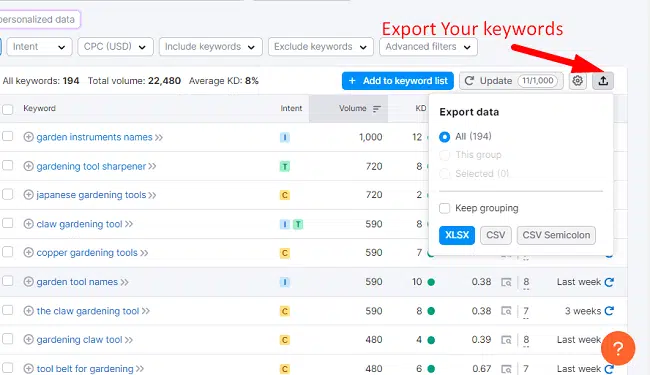This screenshot has width=650, height=375.
Task: Select the All (194) export radio button
Action: pyautogui.click(x=444, y=137)
